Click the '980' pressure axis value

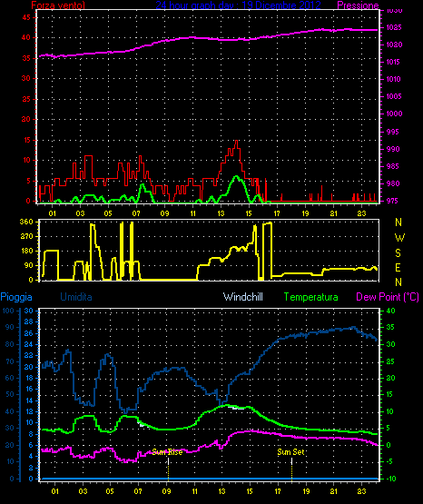click(x=392, y=183)
